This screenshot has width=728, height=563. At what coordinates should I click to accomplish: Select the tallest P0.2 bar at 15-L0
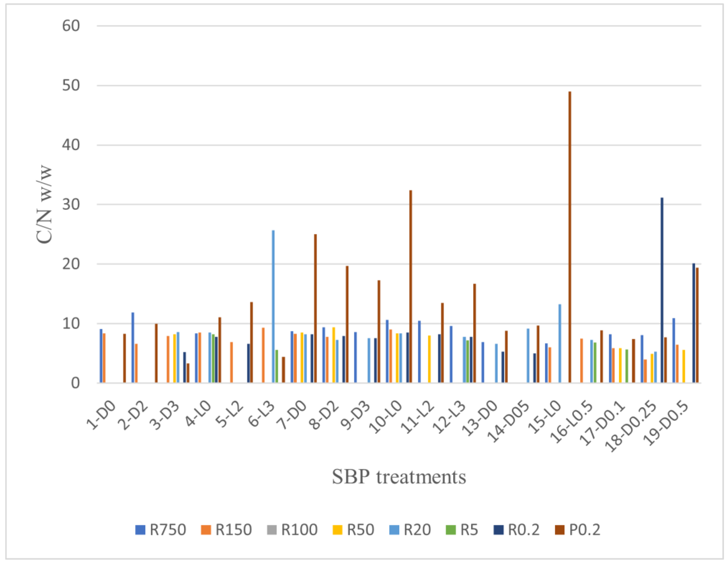click(x=570, y=237)
